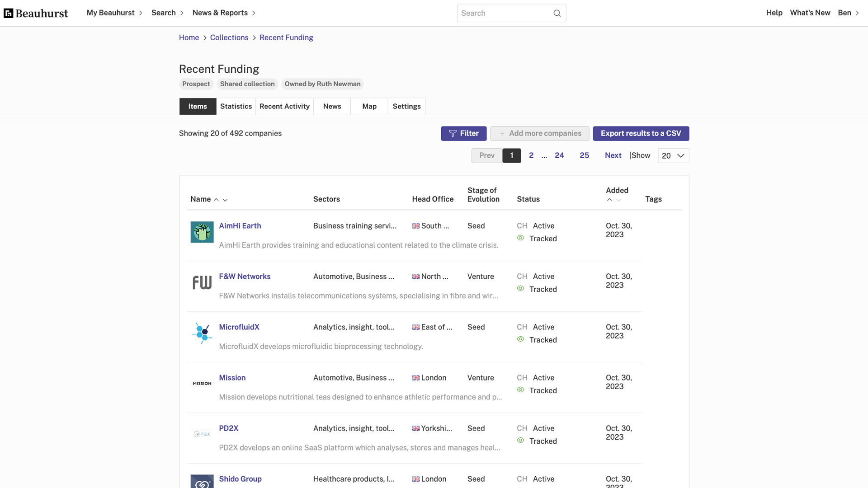Click the Shared collection tag
Image resolution: width=868 pixels, height=488 pixels.
click(x=247, y=84)
